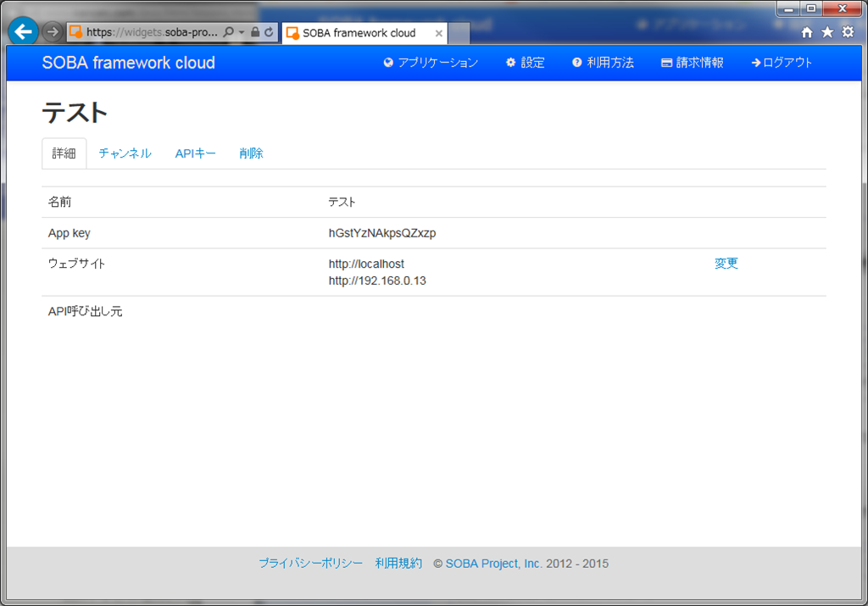Select the SOBA framework cloud browser tab

tap(364, 33)
